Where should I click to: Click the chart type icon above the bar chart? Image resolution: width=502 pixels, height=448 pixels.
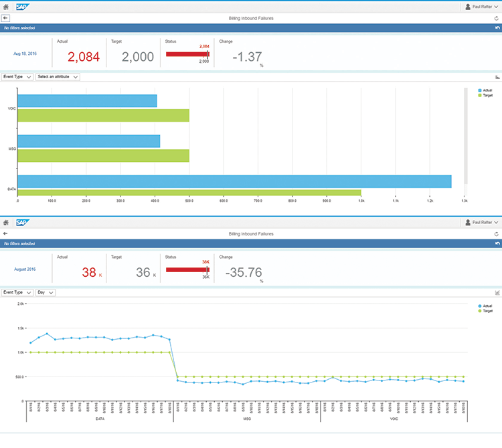[x=497, y=77]
